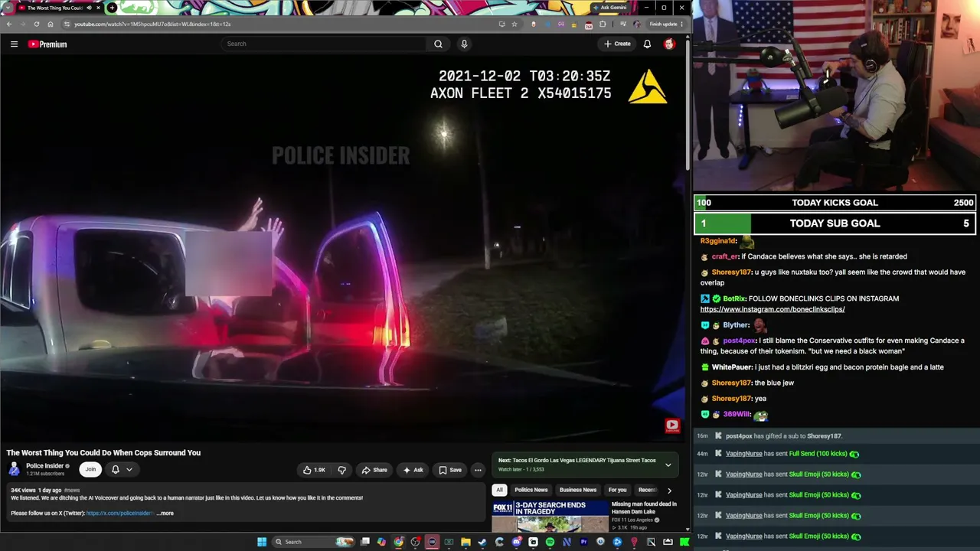Click the Missing man found dead title
This screenshot has height=551, width=980.
pos(644,507)
